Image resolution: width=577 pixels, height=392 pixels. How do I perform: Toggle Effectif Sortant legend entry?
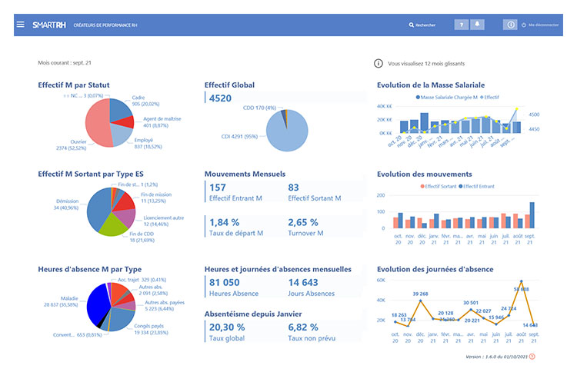tap(439, 187)
